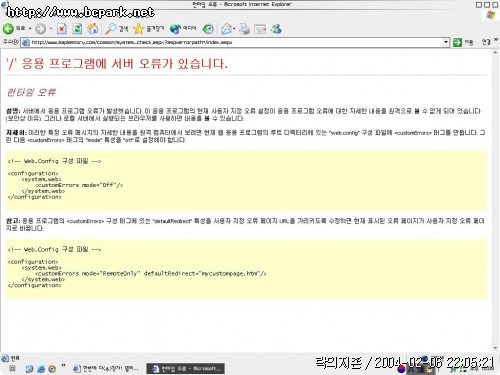Select the active Microsoft IE taskbar button
The width and height of the screenshot is (500, 375).
pos(185,368)
